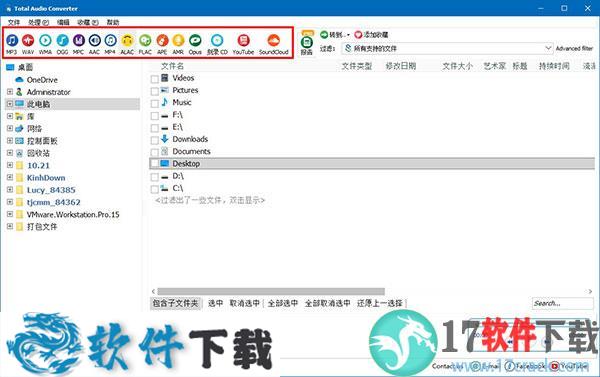Open the 编辑 menu
600x377 pixels.
click(x=63, y=23)
